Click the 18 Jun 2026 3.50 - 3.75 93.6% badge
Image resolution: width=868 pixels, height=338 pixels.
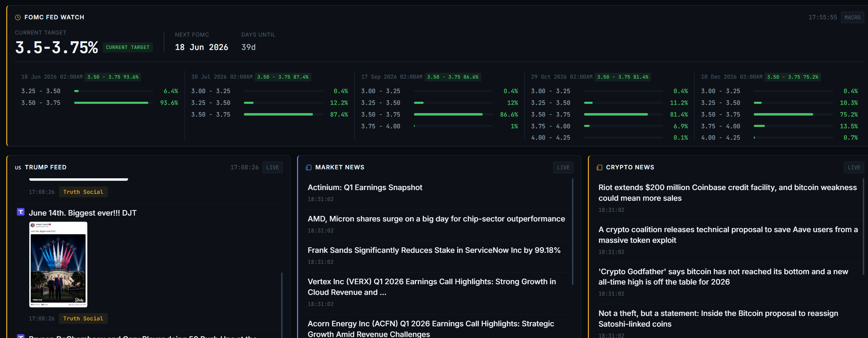(113, 77)
